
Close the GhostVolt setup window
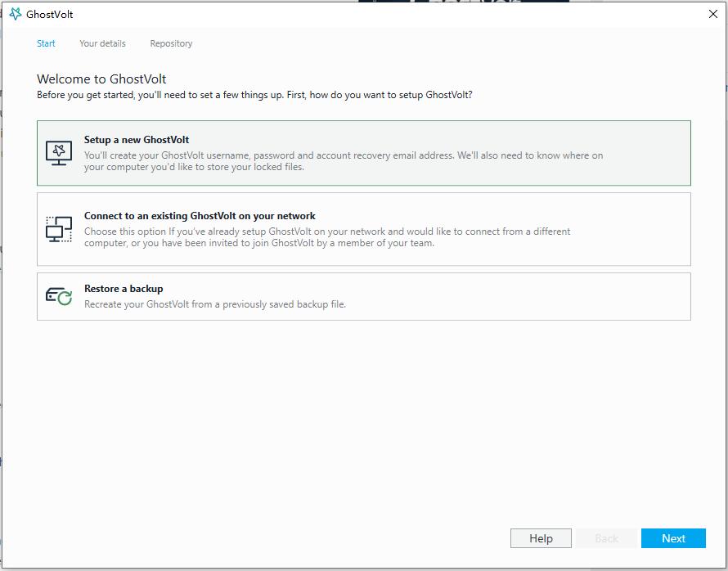coord(713,14)
